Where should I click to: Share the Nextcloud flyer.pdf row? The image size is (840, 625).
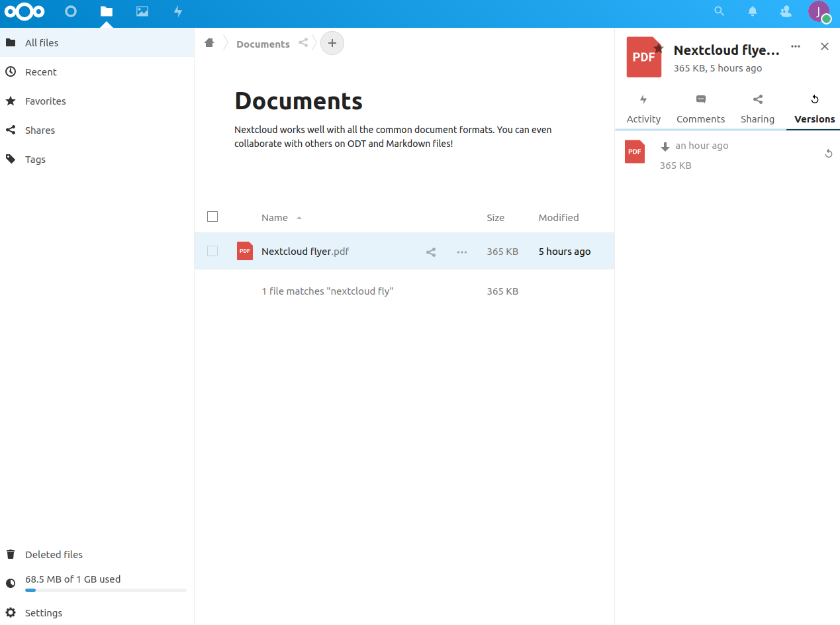point(431,252)
